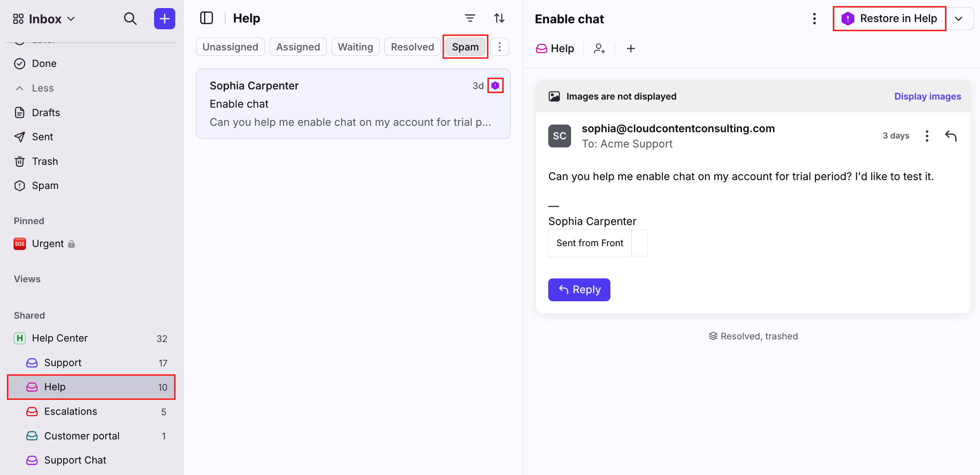Click the Restore in Help button
The height and width of the screenshot is (475, 980).
click(x=889, y=19)
